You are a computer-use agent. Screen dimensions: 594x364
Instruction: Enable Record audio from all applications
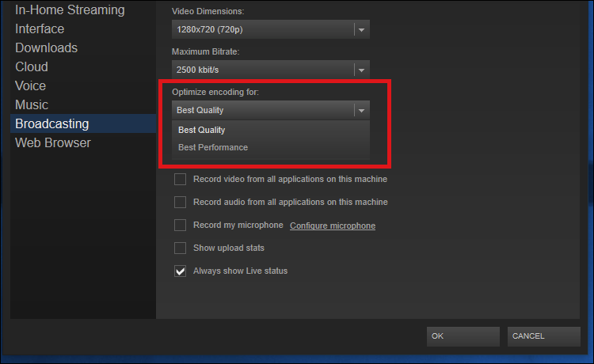tap(180, 202)
